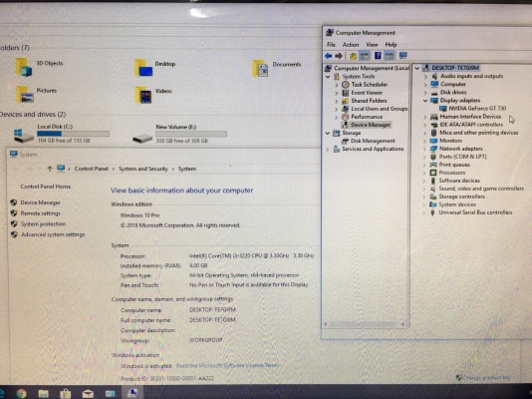Open the Pictures folder icon
This screenshot has width=532, height=399.
[25, 94]
